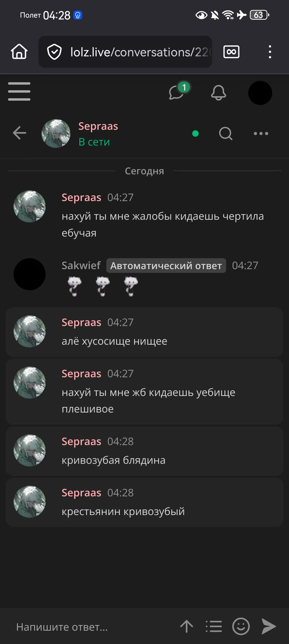Expand the message templates list icon

point(214,626)
